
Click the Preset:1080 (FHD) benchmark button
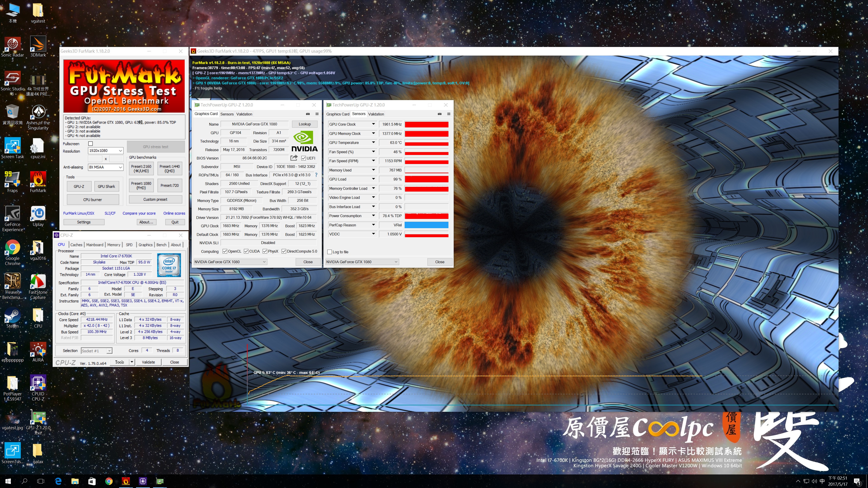pos(141,185)
